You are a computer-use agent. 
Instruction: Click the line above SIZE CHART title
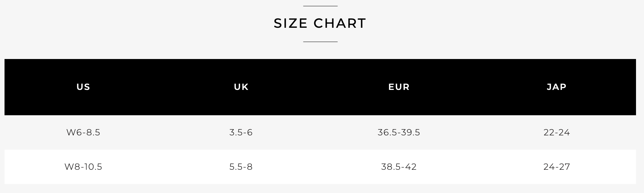(x=320, y=6)
